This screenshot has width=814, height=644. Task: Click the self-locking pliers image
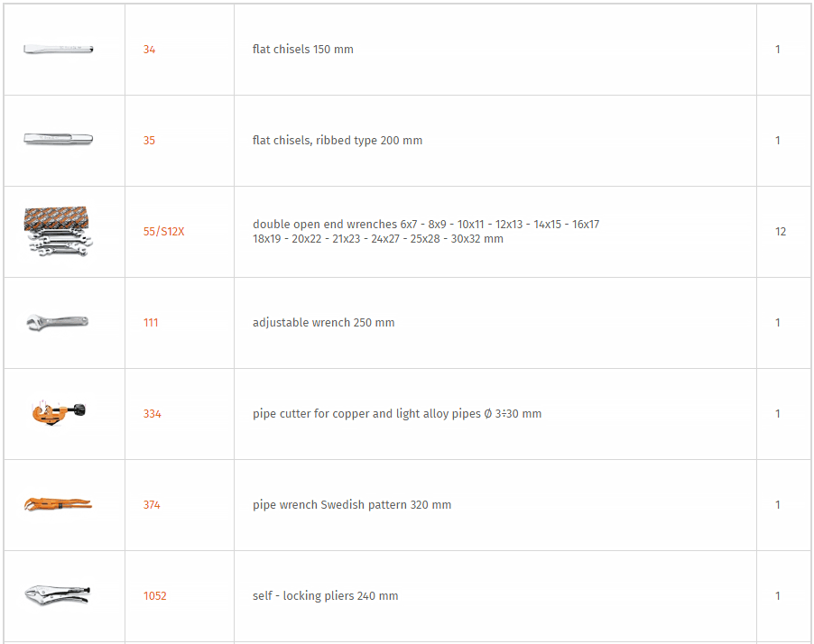pos(58,594)
